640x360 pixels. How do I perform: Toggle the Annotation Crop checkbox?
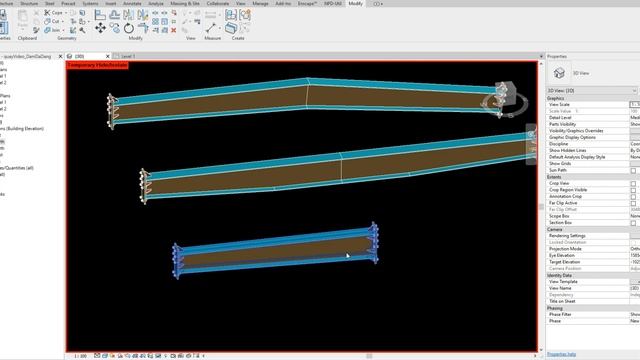(633, 196)
